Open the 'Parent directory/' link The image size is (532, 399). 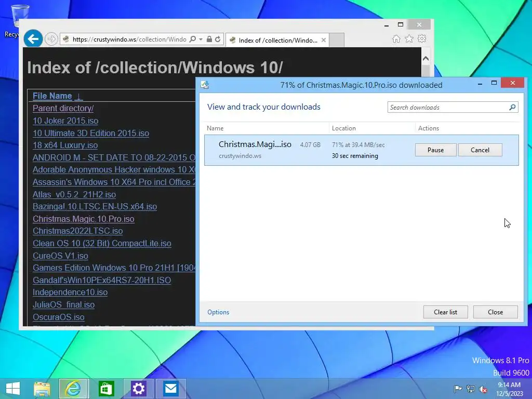[63, 108]
